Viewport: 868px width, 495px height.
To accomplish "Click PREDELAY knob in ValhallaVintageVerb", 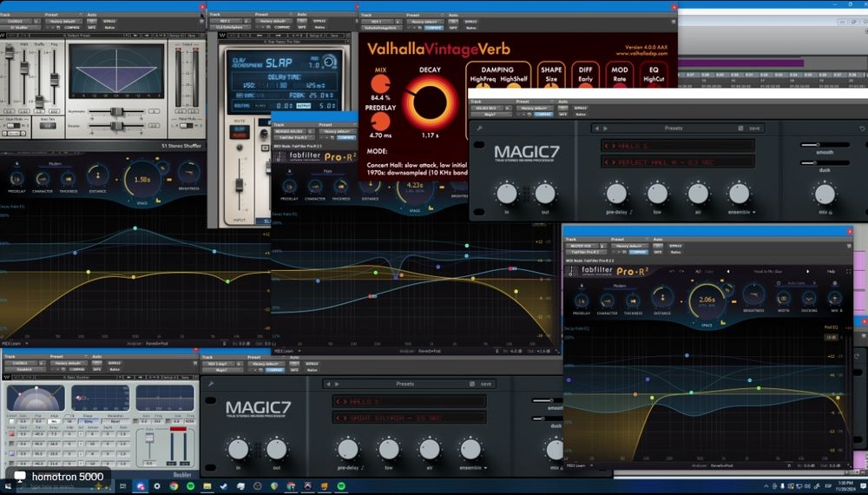I will pyautogui.click(x=380, y=122).
